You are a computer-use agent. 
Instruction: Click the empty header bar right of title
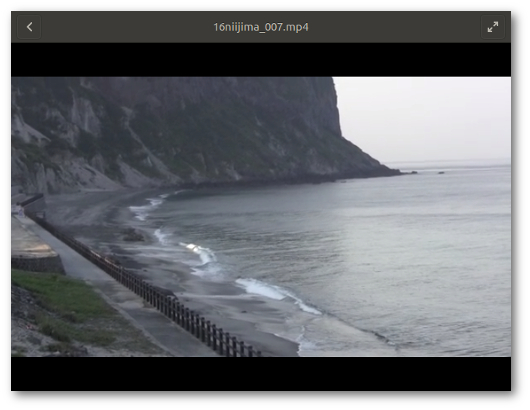click(x=394, y=27)
